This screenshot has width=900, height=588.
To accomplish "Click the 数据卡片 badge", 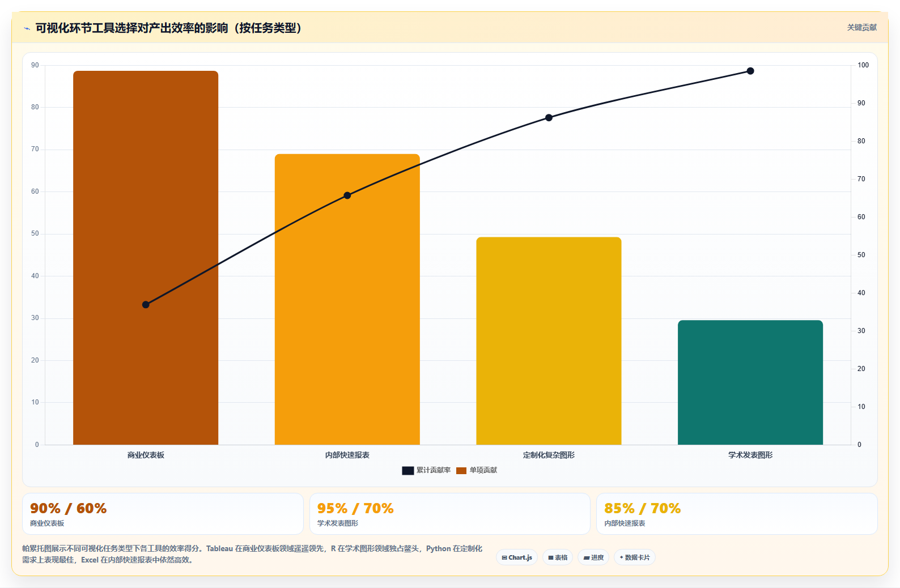I will click(x=635, y=557).
